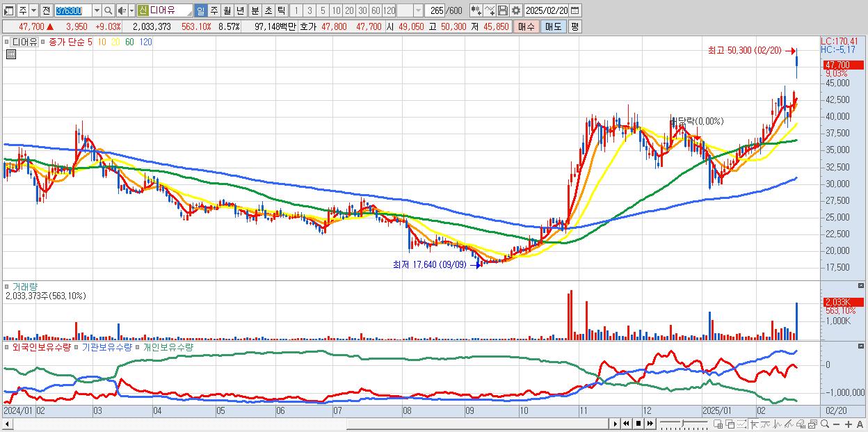Click the save chart floppy disk icon
The height and width of the screenshot is (432, 868).
click(503, 10)
